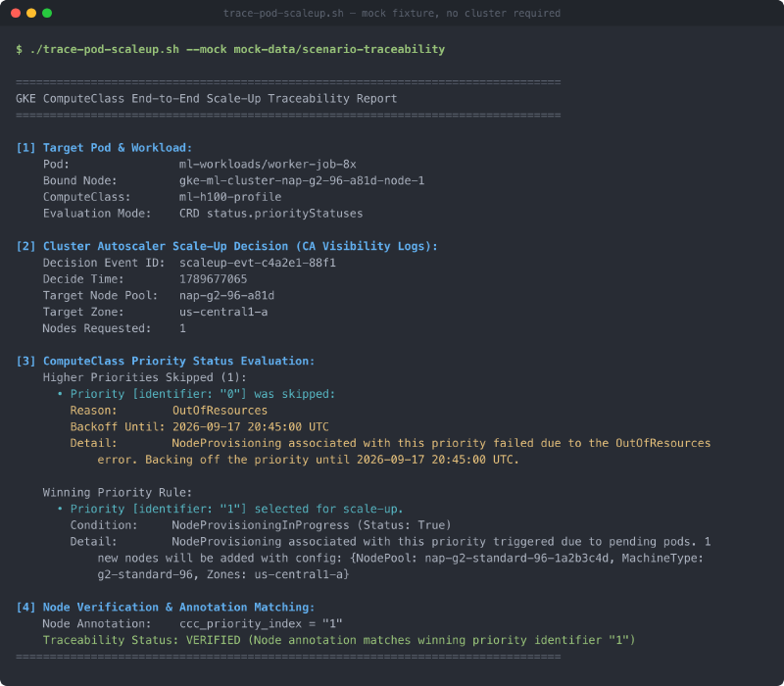Image resolution: width=784 pixels, height=686 pixels.
Task: Click 'Higher Priorities Skipped (1):' line
Action: click(x=144, y=377)
